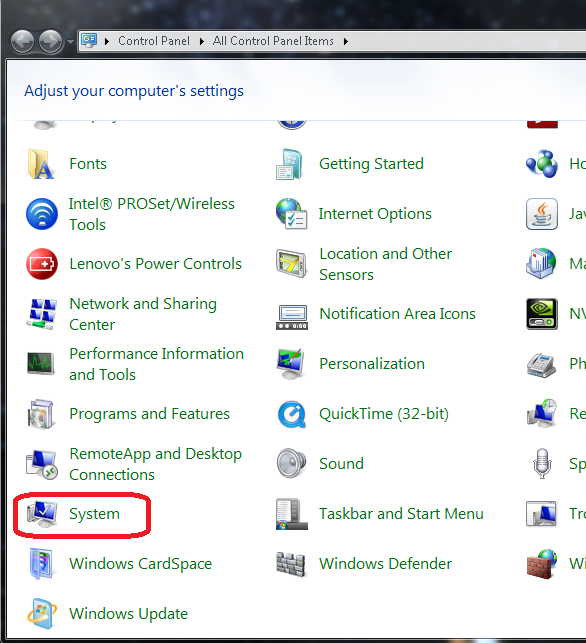Expand the arrow after Control Panel breadcrumb

coord(202,41)
